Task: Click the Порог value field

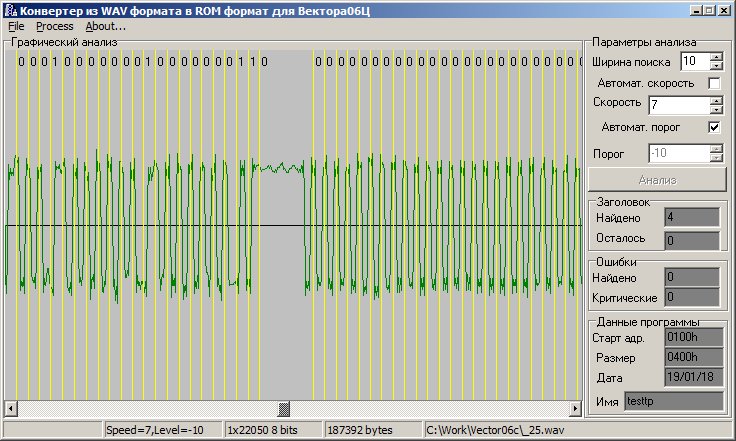Action: [x=677, y=154]
